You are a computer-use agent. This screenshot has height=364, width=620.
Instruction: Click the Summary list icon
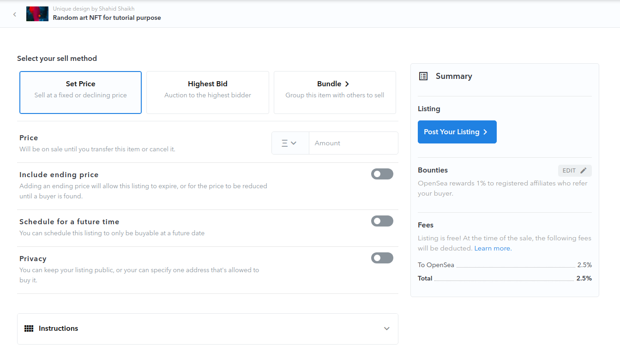pyautogui.click(x=423, y=76)
